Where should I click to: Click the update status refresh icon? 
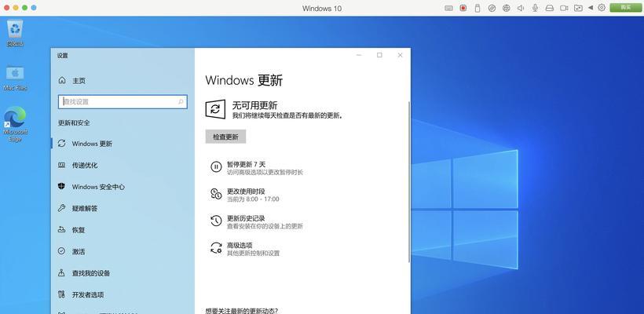click(215, 109)
